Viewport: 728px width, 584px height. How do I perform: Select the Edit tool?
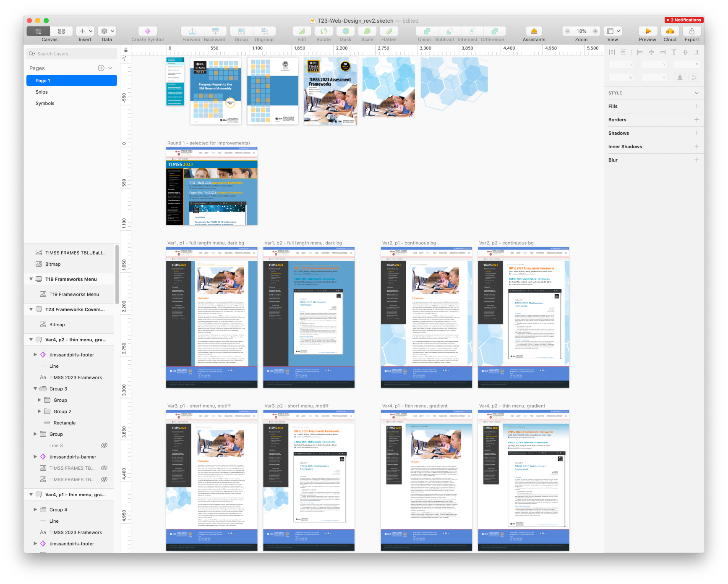point(302,31)
